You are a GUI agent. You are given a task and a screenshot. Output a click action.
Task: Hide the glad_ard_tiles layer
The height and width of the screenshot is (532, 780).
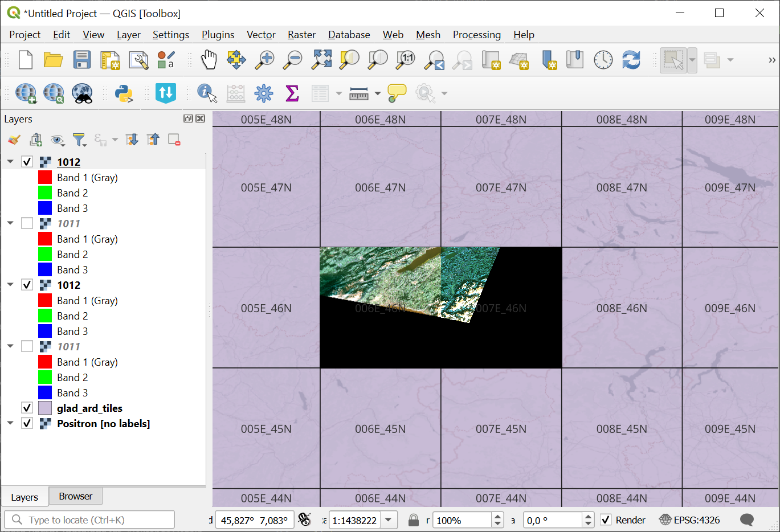pos(27,408)
